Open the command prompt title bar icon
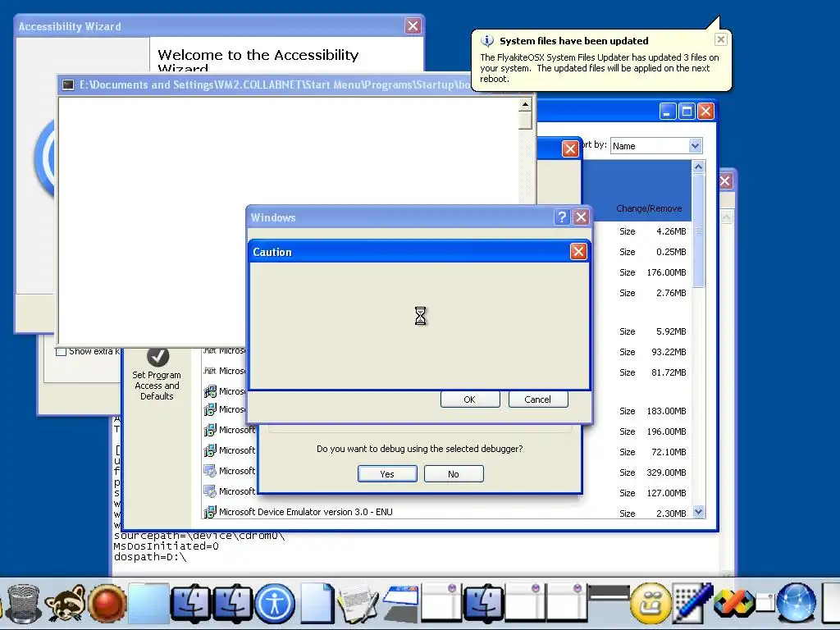This screenshot has width=840, height=630. 68,84
